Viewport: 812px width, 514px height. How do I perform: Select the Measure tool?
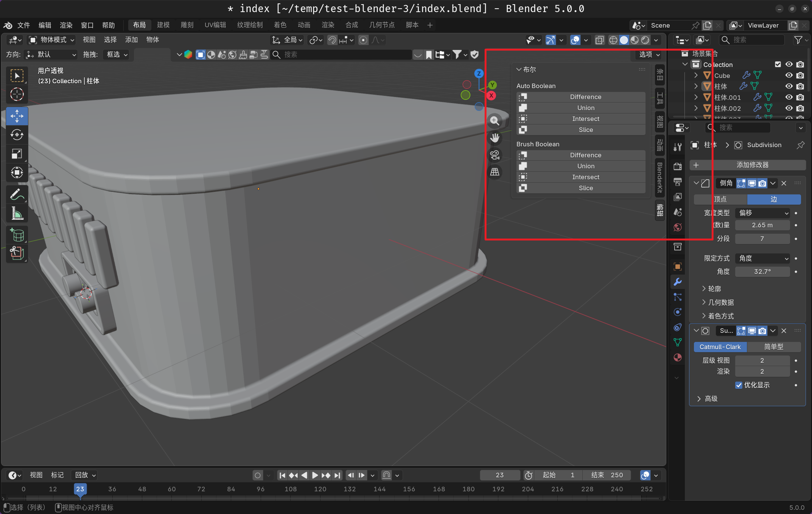[x=17, y=214]
